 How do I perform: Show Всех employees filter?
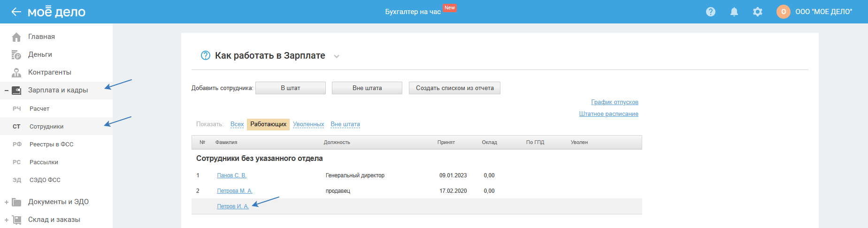[x=237, y=124]
